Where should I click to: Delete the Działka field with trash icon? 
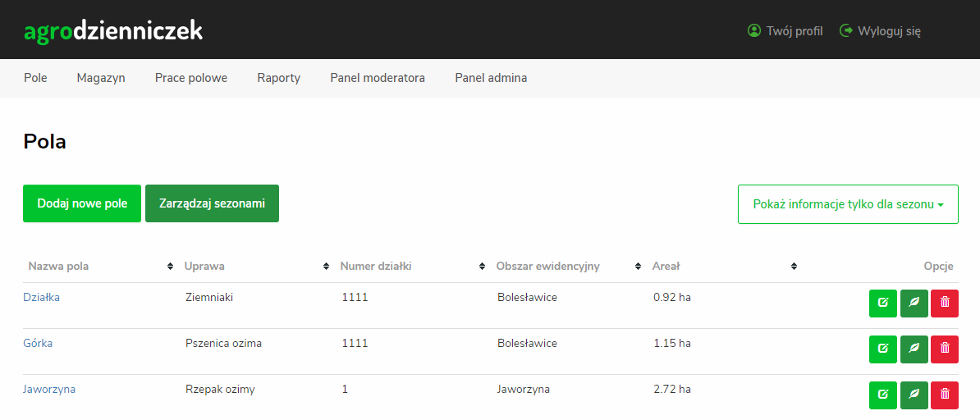pos(945,303)
